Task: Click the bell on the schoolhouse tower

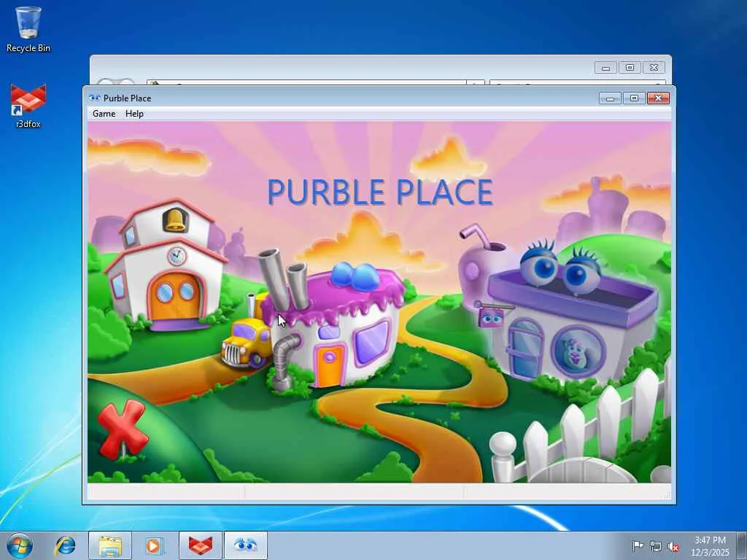Action: pyautogui.click(x=174, y=220)
